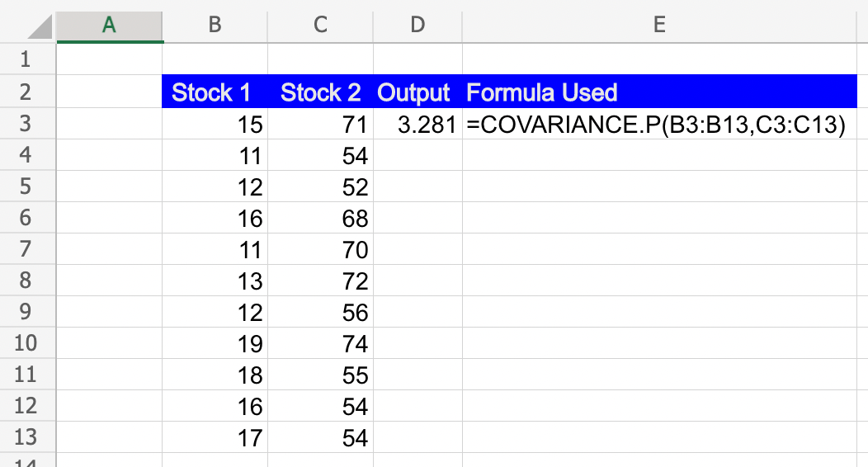Viewport: 868px width, 467px height.
Task: Select column A header
Action: (109, 25)
